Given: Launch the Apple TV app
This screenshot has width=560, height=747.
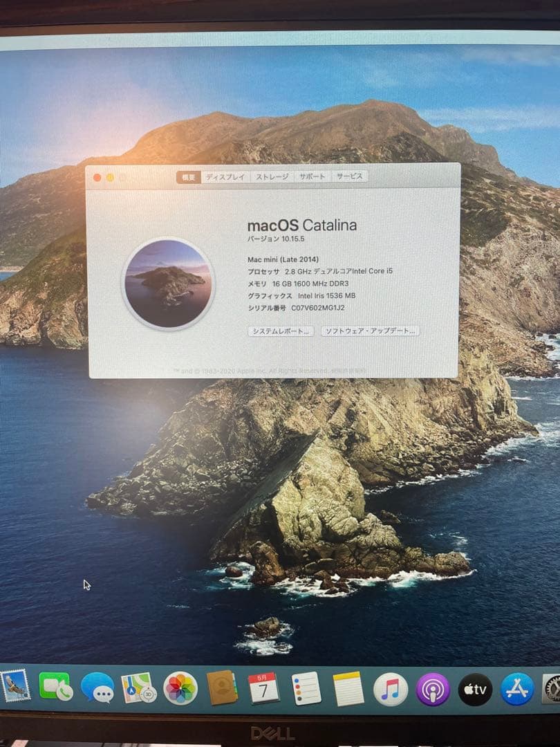Looking at the screenshot, I should [x=475, y=690].
